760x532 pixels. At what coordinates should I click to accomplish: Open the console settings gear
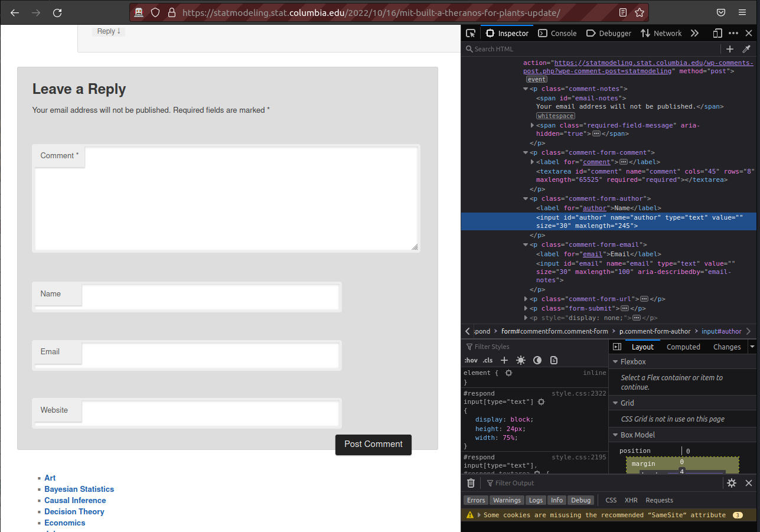click(x=732, y=483)
